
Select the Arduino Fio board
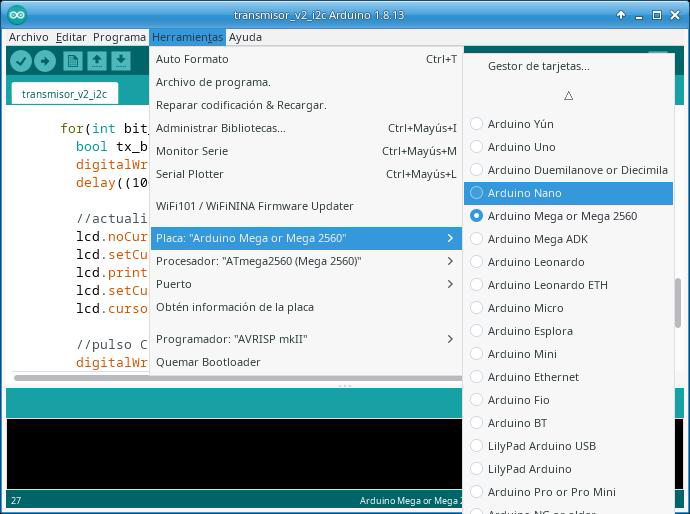click(x=568, y=400)
